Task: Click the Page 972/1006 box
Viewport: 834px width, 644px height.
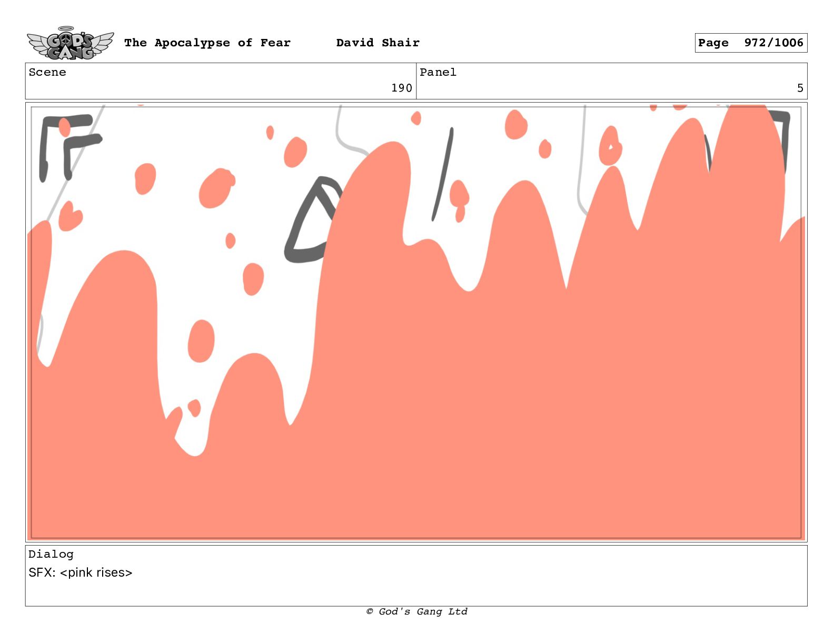Action: [x=750, y=43]
